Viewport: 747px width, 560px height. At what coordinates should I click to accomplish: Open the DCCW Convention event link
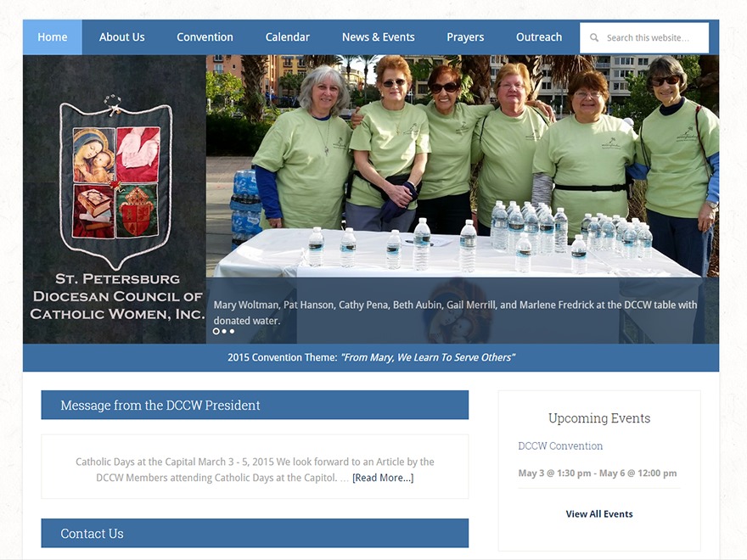coord(560,446)
